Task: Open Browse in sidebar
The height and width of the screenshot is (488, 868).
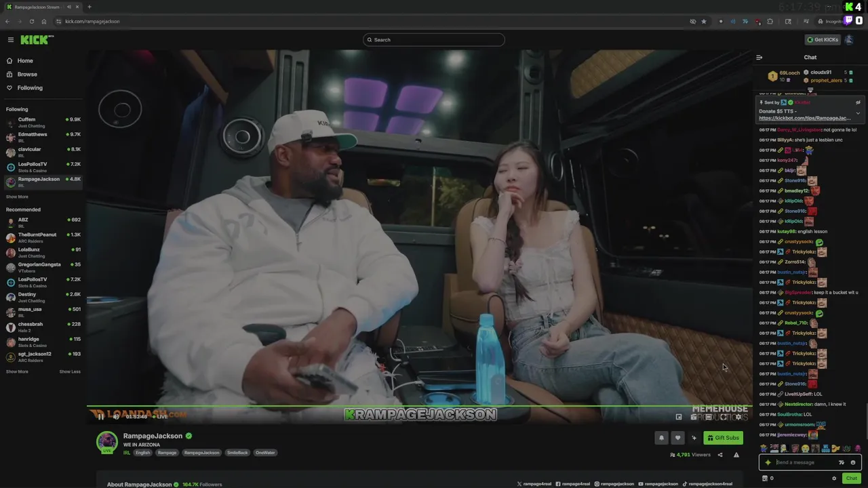Action: point(27,75)
